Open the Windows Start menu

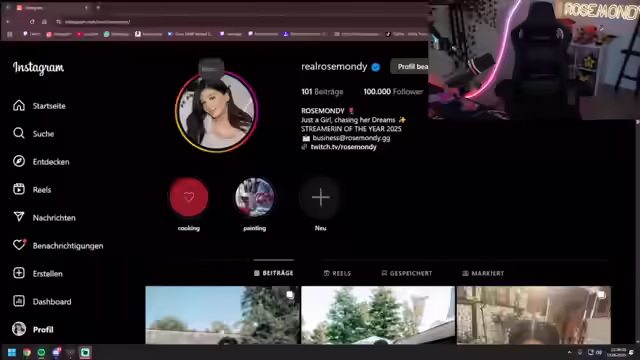11,352
